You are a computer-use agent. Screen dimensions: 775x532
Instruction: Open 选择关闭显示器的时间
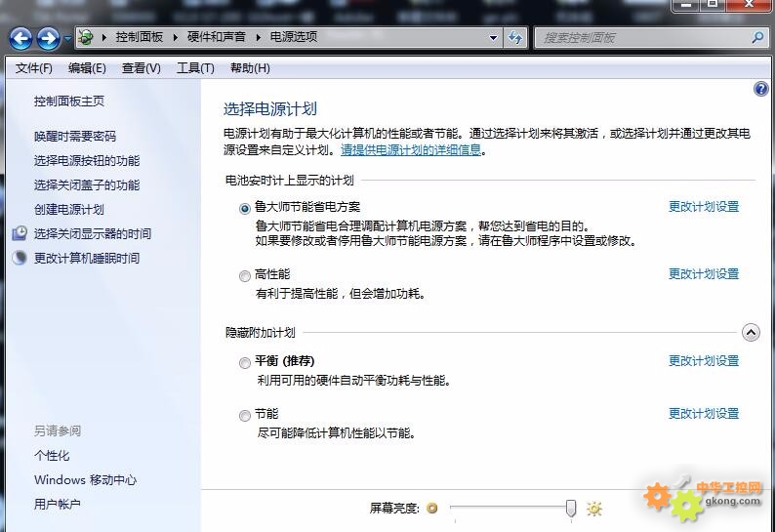pos(93,234)
